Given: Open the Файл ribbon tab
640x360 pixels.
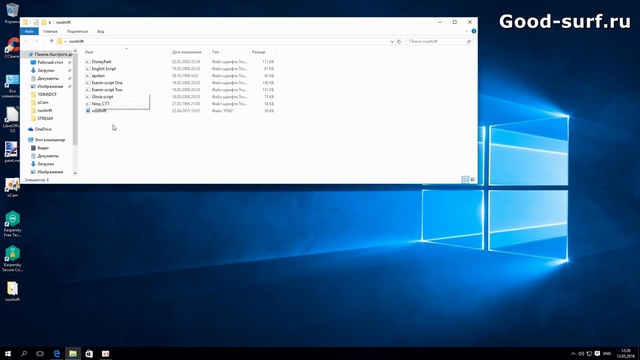Looking at the screenshot, I should click(29, 31).
